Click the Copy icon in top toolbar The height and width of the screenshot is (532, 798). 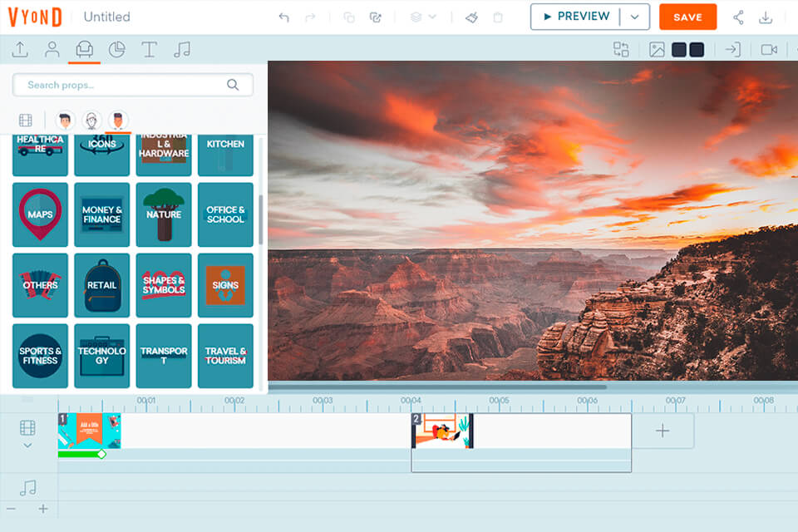(x=348, y=17)
